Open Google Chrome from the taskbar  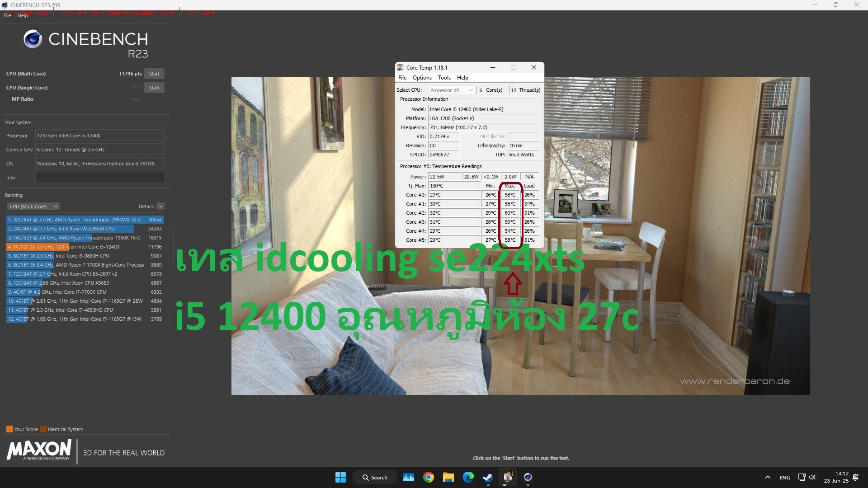tap(429, 477)
